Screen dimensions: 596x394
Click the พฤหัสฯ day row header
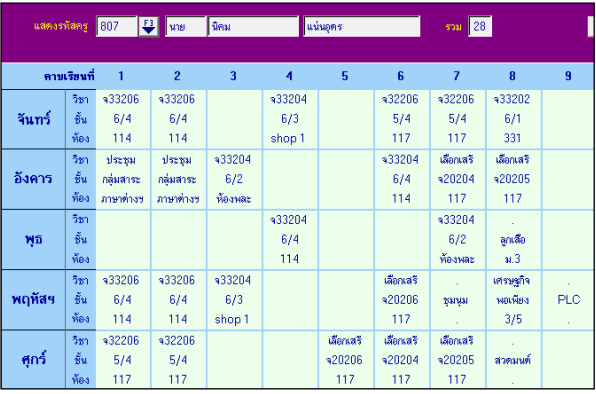33,300
